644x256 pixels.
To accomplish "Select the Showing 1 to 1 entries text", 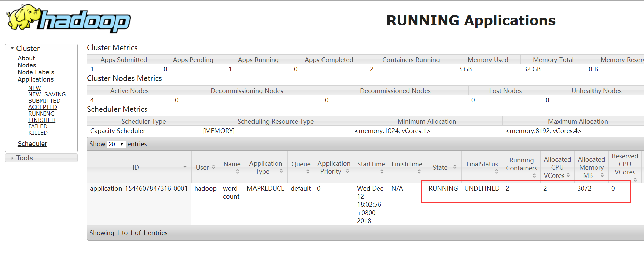I will click(x=128, y=233).
